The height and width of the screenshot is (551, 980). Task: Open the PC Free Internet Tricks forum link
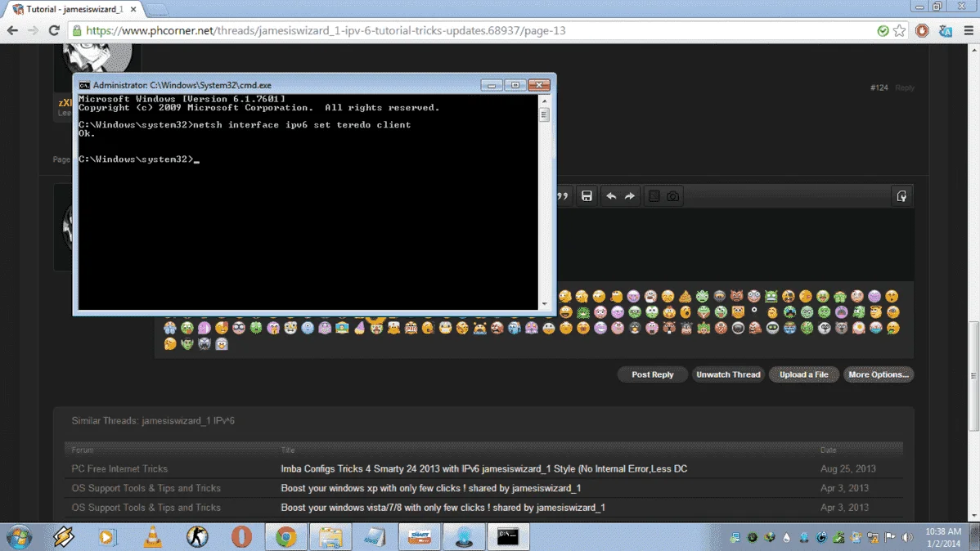[x=119, y=468]
